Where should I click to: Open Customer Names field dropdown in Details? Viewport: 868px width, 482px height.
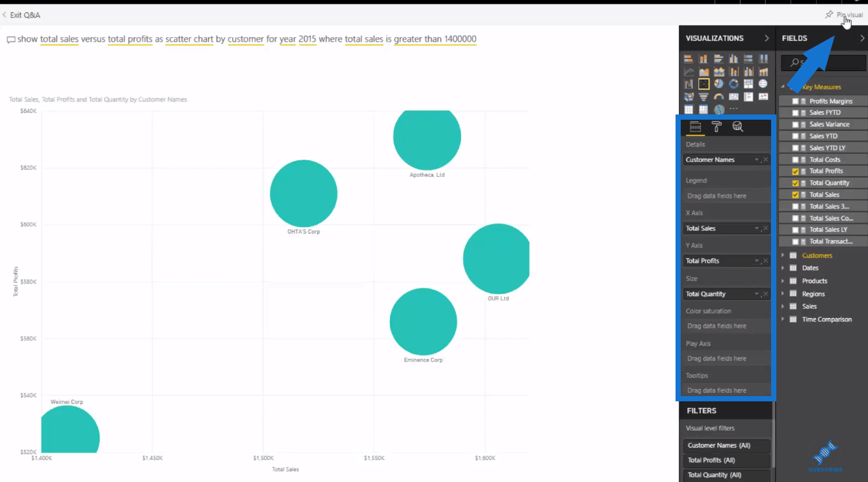(x=757, y=160)
